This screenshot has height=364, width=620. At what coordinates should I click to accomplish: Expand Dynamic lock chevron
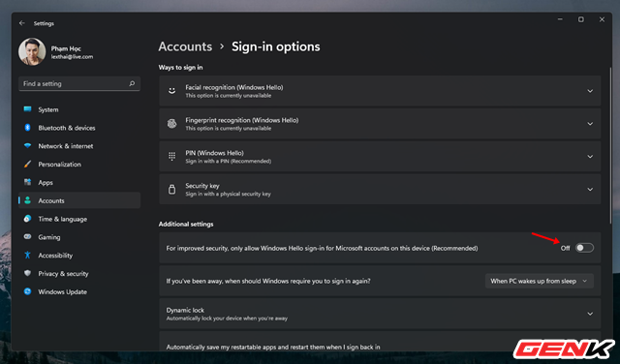click(x=590, y=314)
